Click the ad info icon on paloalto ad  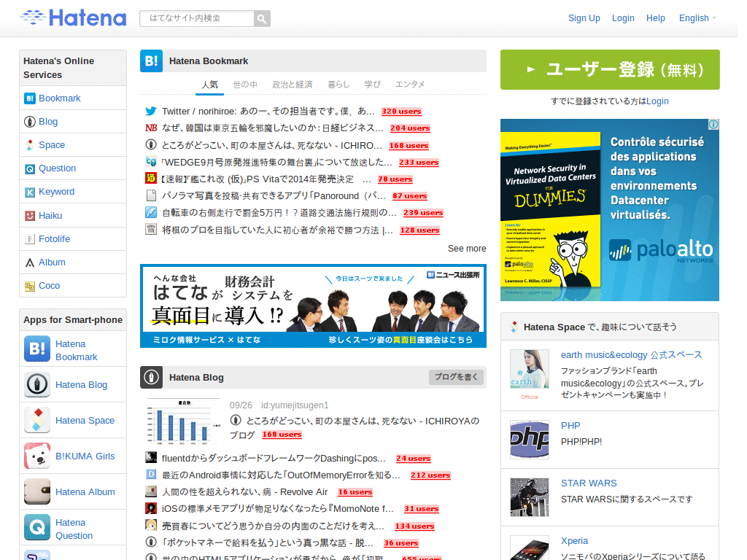point(713,124)
